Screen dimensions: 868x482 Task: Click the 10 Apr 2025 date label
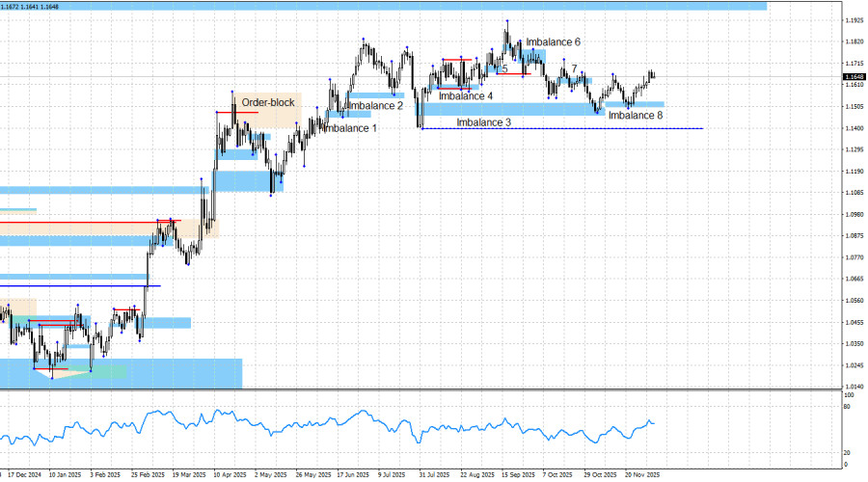[x=230, y=475]
